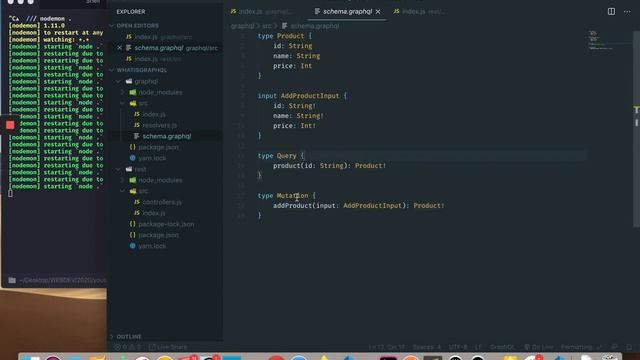640x360 pixels.
Task: Click JS icon of resolvers.js file
Action: 137,125
